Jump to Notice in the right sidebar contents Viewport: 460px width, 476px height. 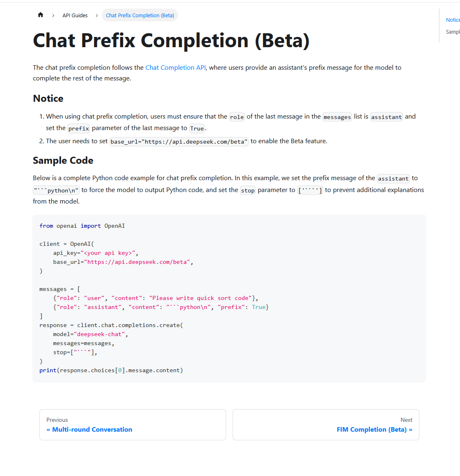(x=453, y=20)
